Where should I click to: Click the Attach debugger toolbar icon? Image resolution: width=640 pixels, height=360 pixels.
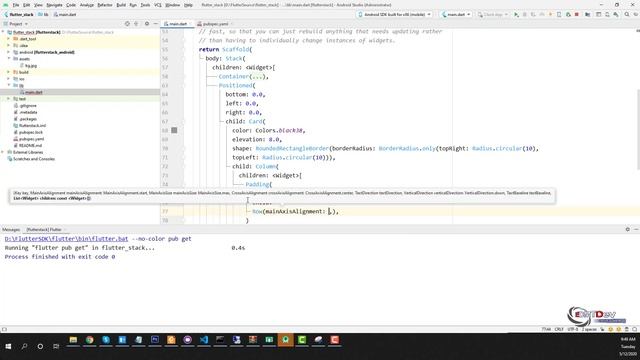568,15
